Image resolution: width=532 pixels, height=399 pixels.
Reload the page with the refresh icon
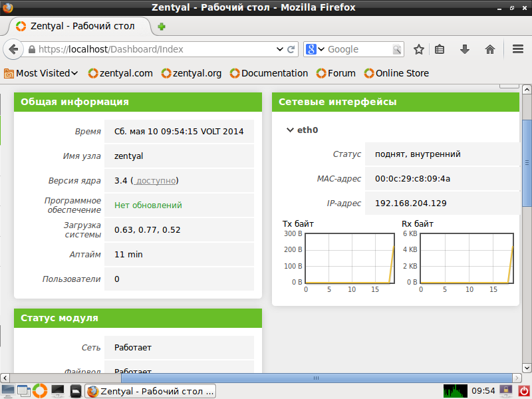[x=291, y=49]
